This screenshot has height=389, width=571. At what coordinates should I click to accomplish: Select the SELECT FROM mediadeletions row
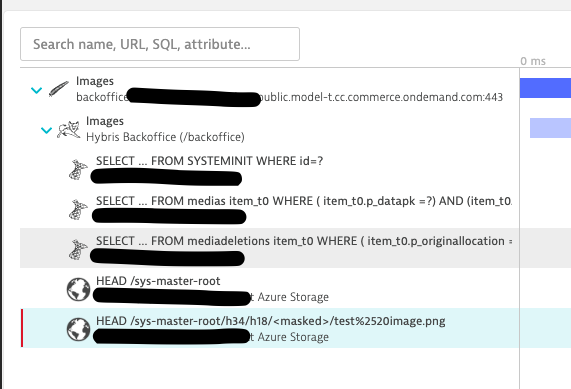tap(270, 248)
